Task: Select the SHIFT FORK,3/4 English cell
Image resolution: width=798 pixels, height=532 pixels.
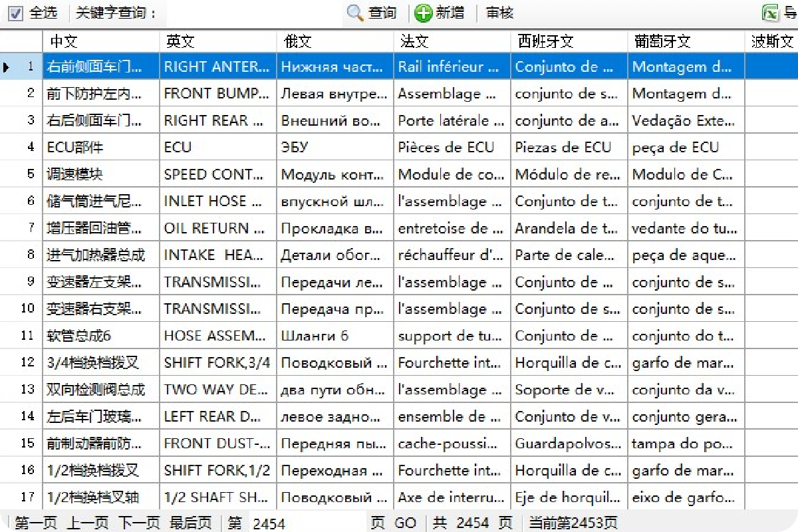Action: click(x=218, y=362)
